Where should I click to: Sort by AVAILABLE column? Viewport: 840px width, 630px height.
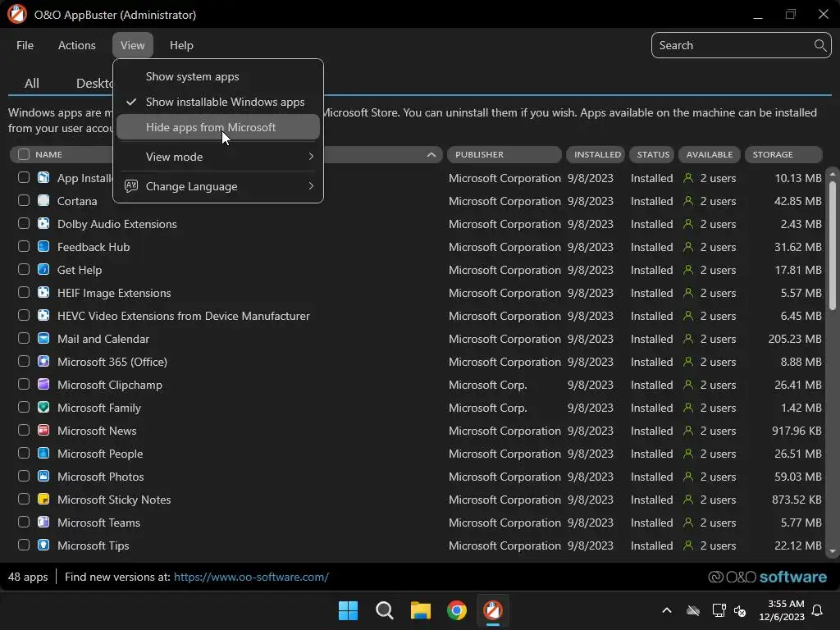tap(710, 154)
